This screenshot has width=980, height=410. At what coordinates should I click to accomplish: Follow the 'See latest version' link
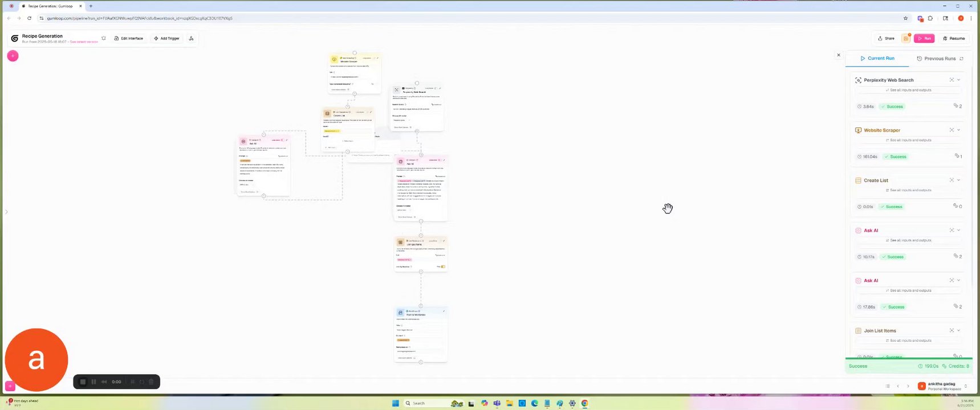tap(84, 42)
